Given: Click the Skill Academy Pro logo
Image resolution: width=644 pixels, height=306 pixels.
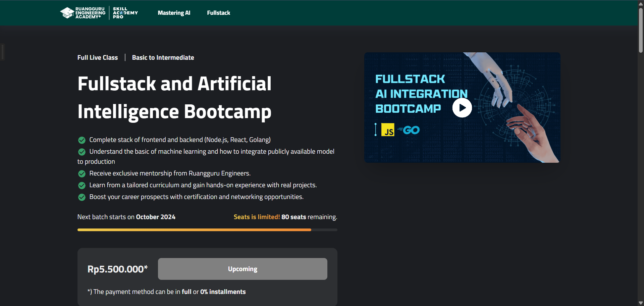Looking at the screenshot, I should click(125, 13).
